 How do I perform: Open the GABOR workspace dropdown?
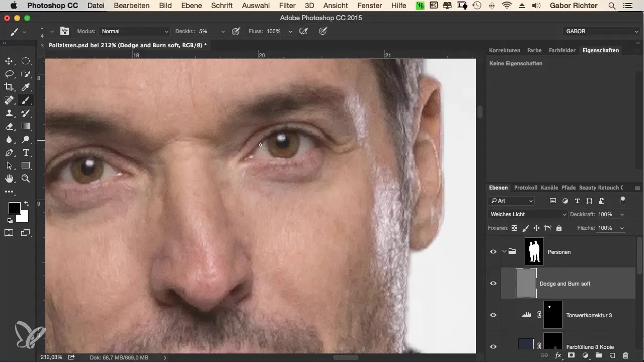click(602, 31)
